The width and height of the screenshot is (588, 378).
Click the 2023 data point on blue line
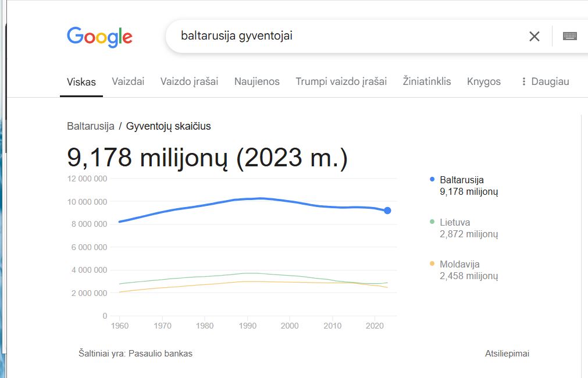pyautogui.click(x=387, y=211)
